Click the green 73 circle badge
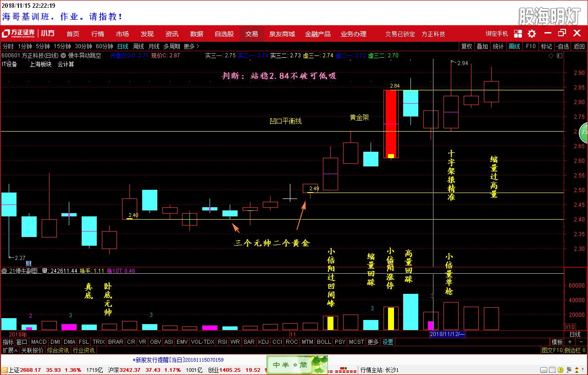The height and width of the screenshot is (375, 588). [584, 132]
